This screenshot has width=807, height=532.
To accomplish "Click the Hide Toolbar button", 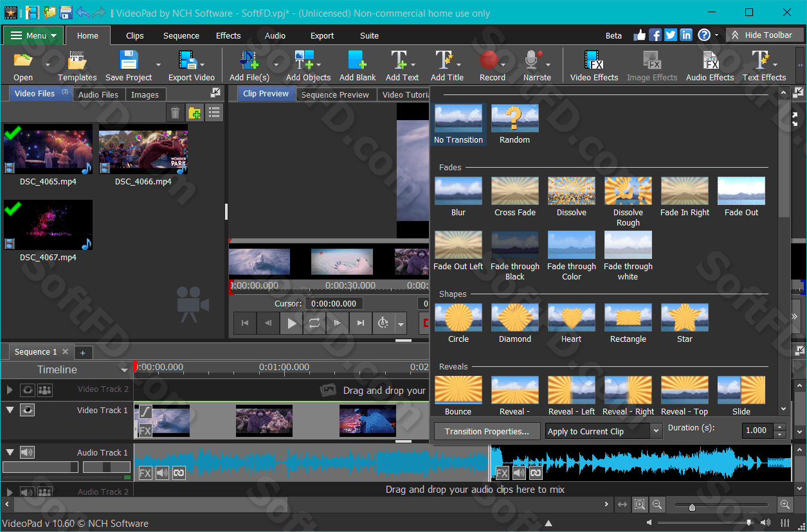I will pos(765,35).
